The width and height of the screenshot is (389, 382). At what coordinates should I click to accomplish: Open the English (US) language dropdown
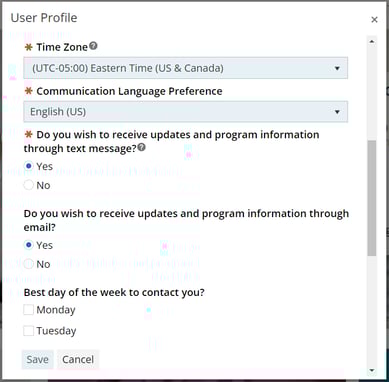(x=185, y=112)
